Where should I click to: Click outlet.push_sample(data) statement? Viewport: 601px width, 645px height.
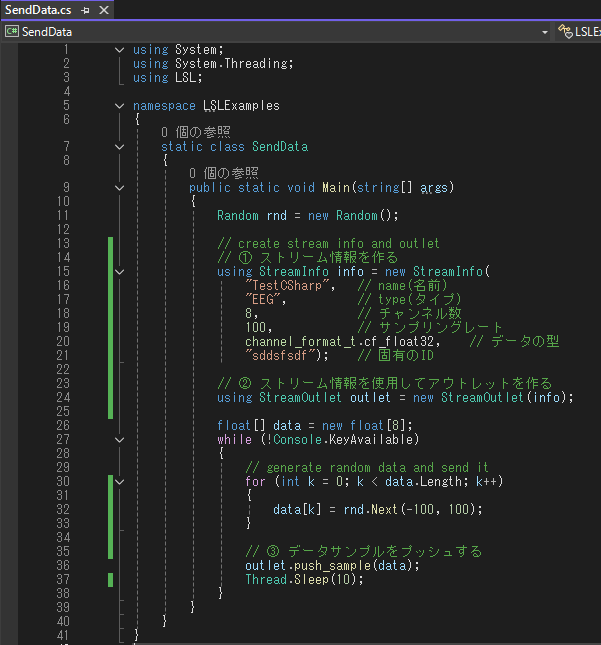tap(332, 566)
